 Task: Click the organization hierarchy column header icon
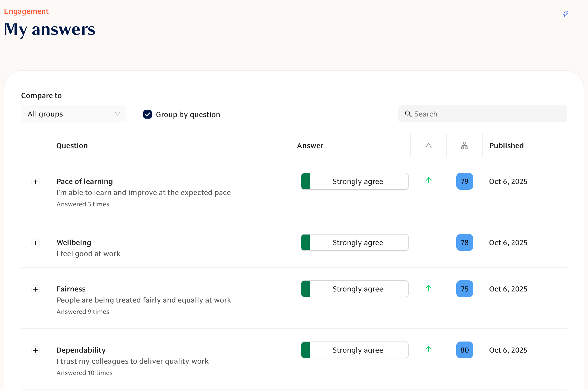[465, 146]
